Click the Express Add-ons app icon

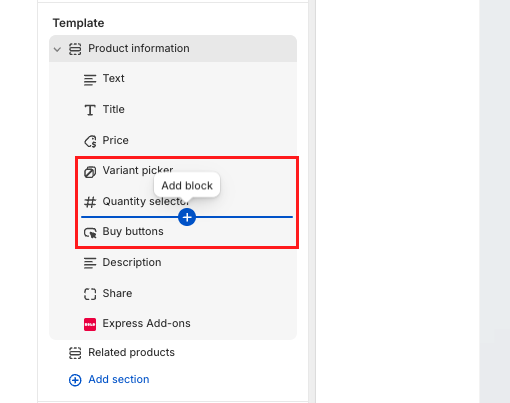tap(90, 324)
